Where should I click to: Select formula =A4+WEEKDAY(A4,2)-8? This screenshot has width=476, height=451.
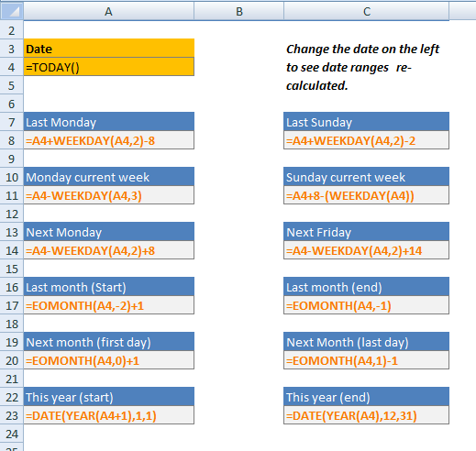click(x=109, y=140)
